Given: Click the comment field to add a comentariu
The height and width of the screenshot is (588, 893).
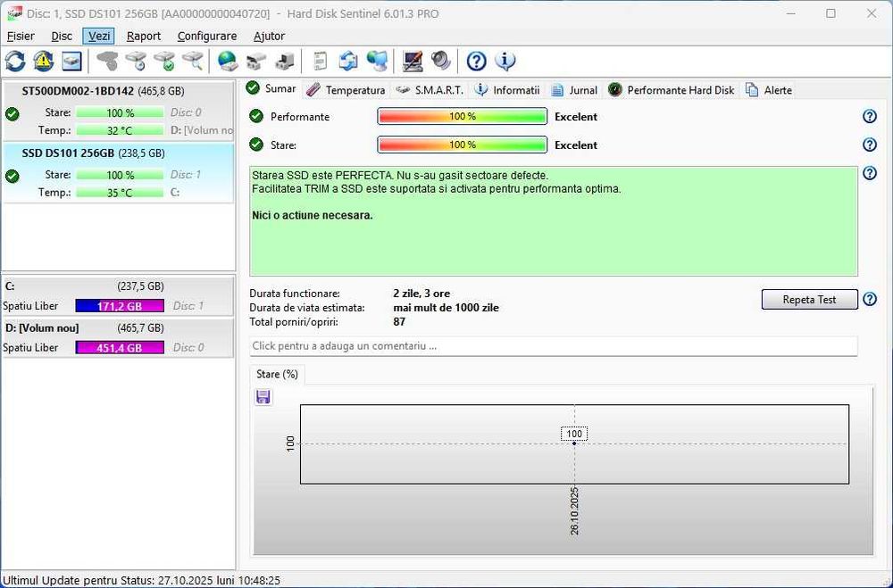Looking at the screenshot, I should [x=553, y=346].
